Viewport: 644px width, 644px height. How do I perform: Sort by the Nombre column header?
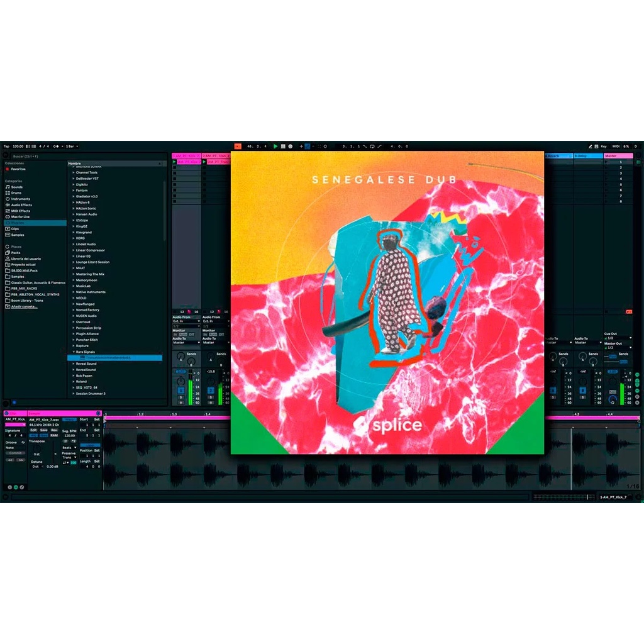click(115, 164)
